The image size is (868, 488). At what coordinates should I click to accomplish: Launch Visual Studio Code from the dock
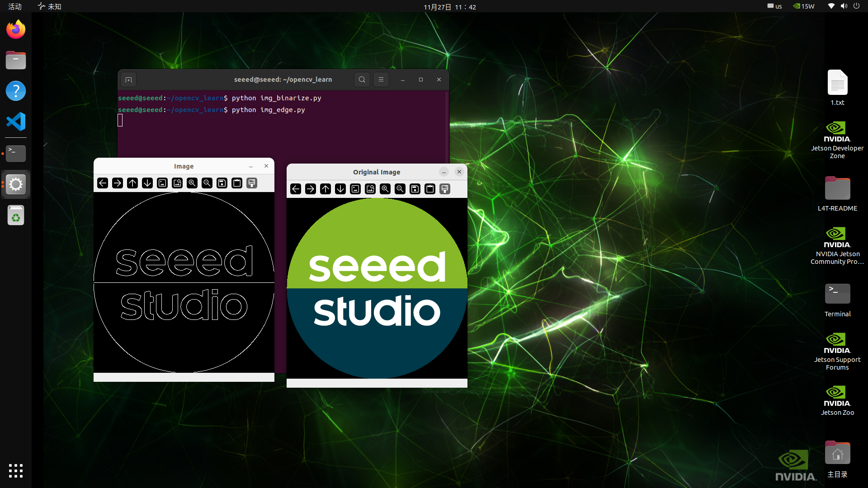tap(16, 122)
